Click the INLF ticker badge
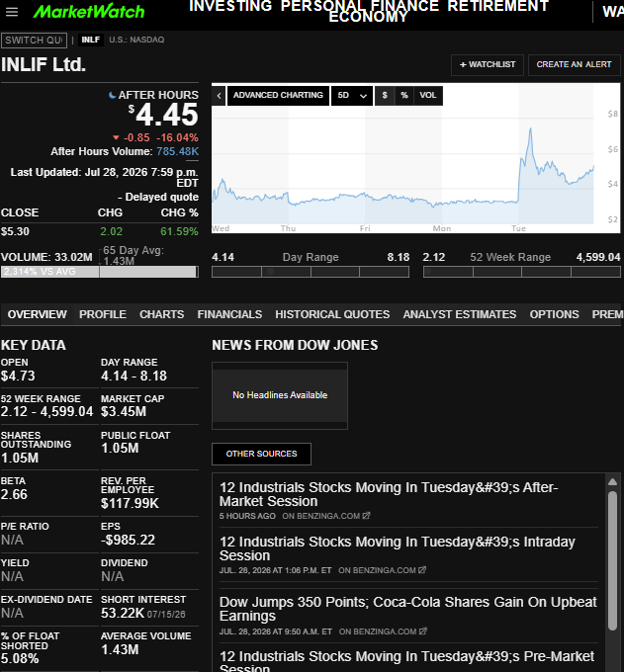The image size is (624, 672). [x=91, y=40]
